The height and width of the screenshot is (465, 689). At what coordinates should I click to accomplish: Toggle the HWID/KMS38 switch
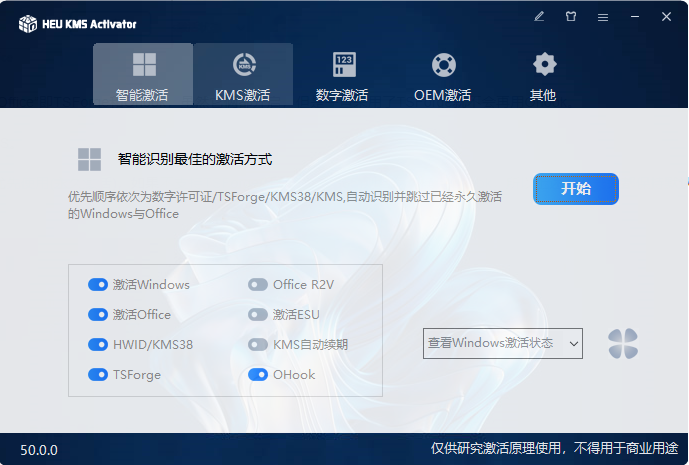click(x=98, y=345)
